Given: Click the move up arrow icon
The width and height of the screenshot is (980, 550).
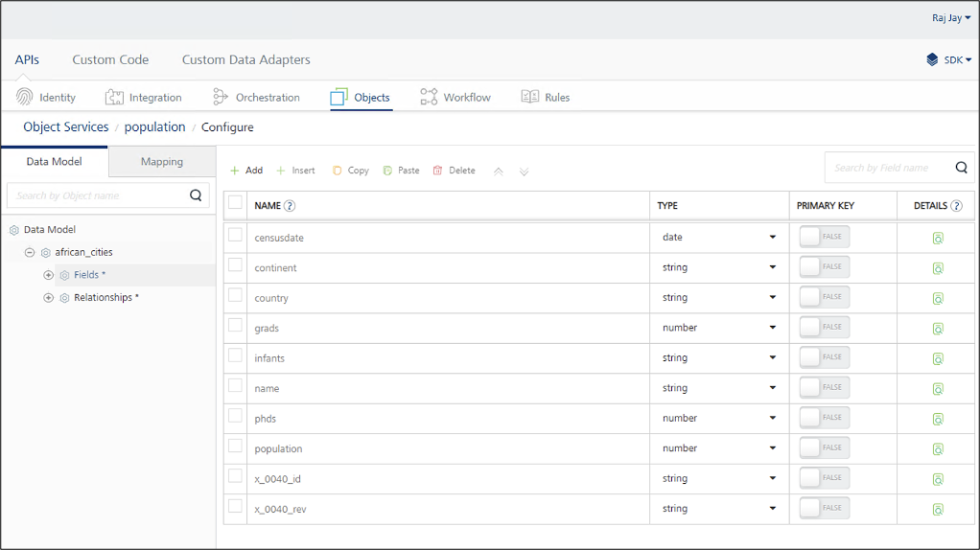Looking at the screenshot, I should [498, 172].
